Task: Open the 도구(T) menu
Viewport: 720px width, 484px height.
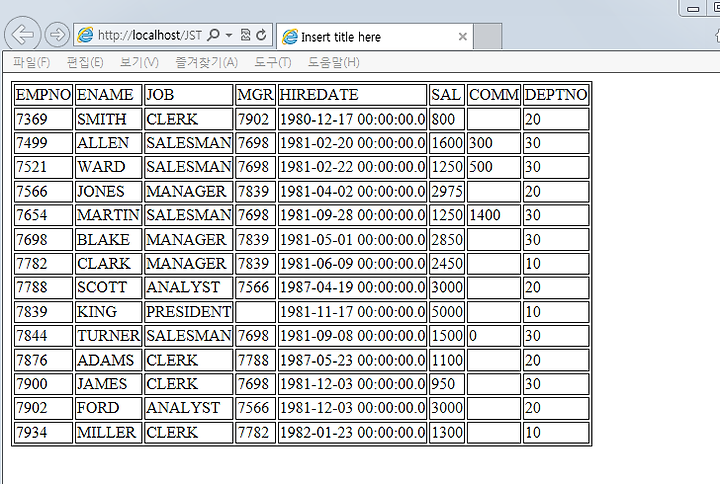Action: click(x=273, y=62)
